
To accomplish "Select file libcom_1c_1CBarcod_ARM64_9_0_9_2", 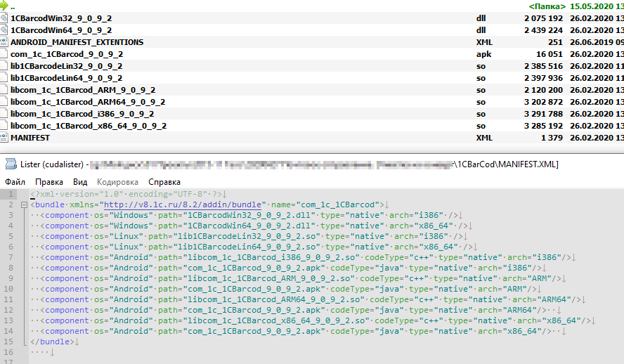I will click(x=88, y=102).
